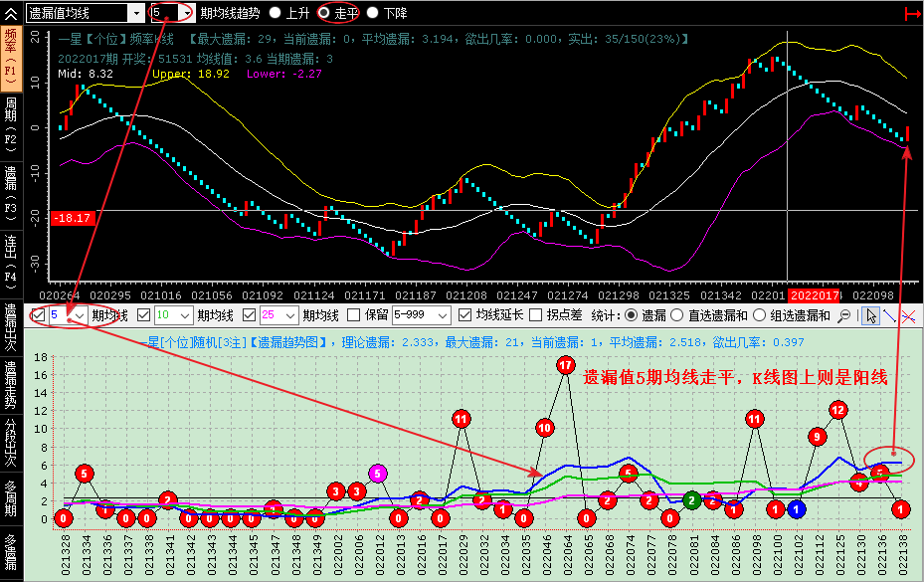Viewport: 924px width, 582px height.
Task: Click the highlighted 2022017 period marker
Action: pyautogui.click(x=815, y=295)
